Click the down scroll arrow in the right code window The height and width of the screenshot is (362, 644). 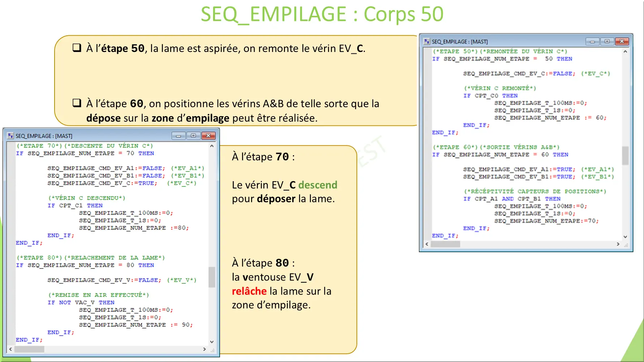point(625,237)
